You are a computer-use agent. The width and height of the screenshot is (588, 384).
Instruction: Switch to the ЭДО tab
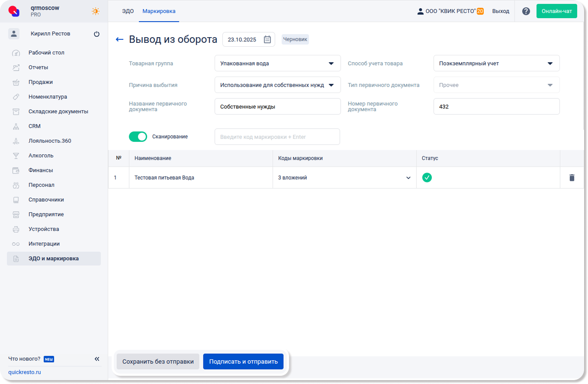tap(128, 11)
